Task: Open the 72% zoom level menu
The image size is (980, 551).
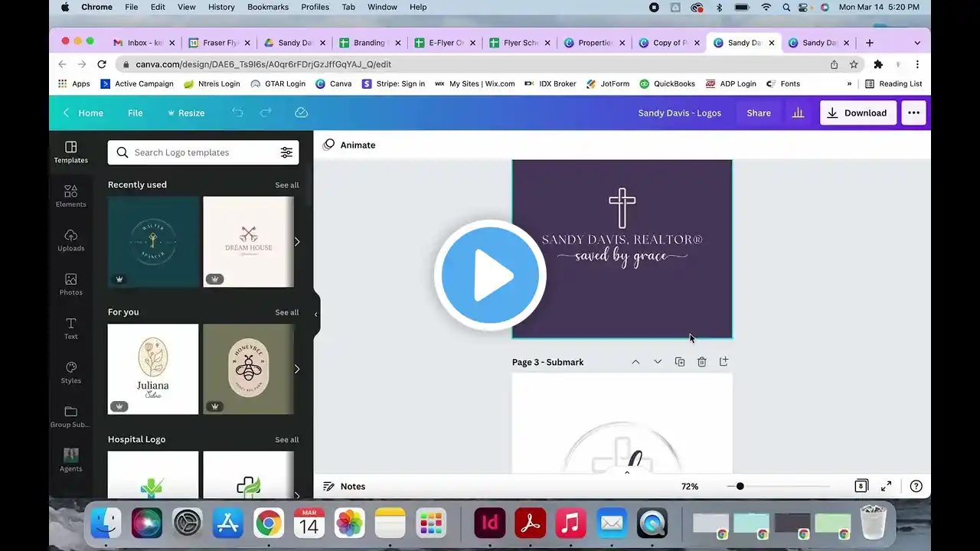Action: [x=690, y=486]
